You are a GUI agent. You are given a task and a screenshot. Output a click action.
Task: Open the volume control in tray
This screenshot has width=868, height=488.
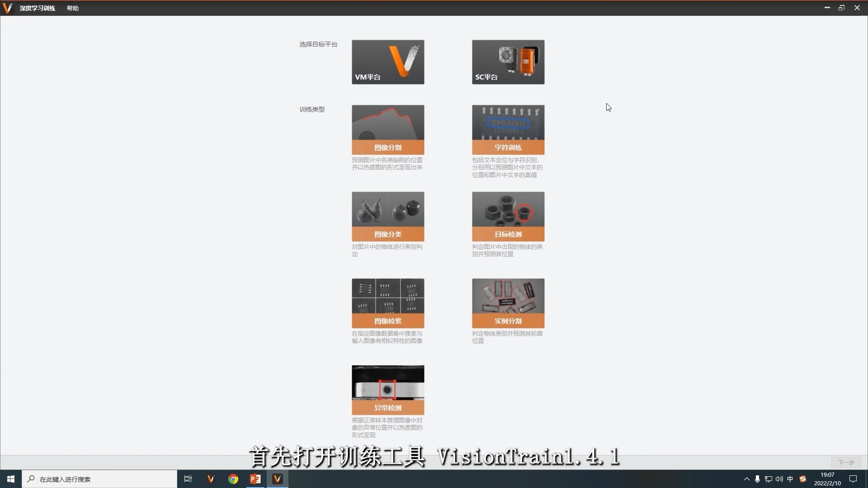coord(779,479)
